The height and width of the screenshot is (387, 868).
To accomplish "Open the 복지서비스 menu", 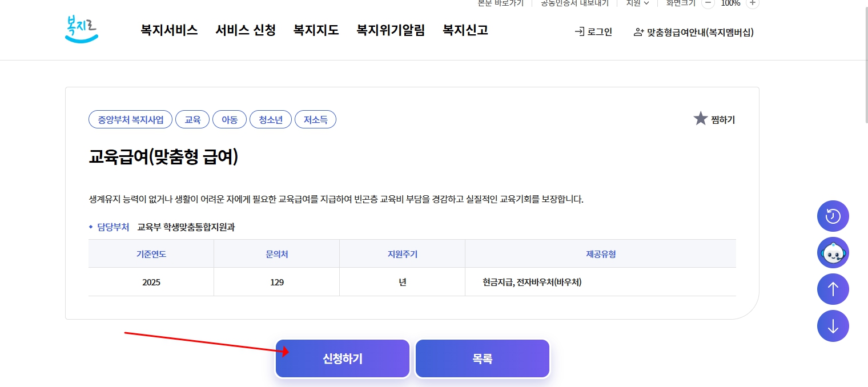I will click(x=169, y=30).
